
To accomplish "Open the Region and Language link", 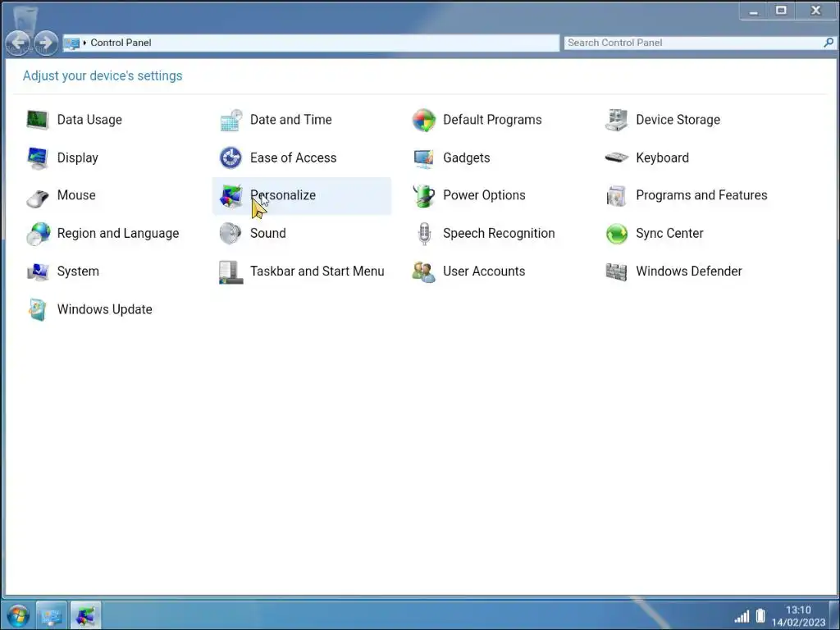I will click(118, 234).
